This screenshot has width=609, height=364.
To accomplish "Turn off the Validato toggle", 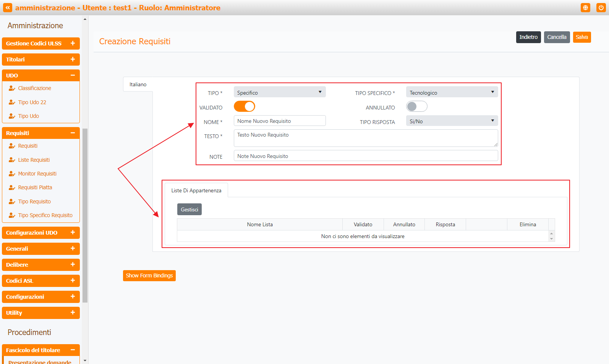I will pyautogui.click(x=245, y=106).
